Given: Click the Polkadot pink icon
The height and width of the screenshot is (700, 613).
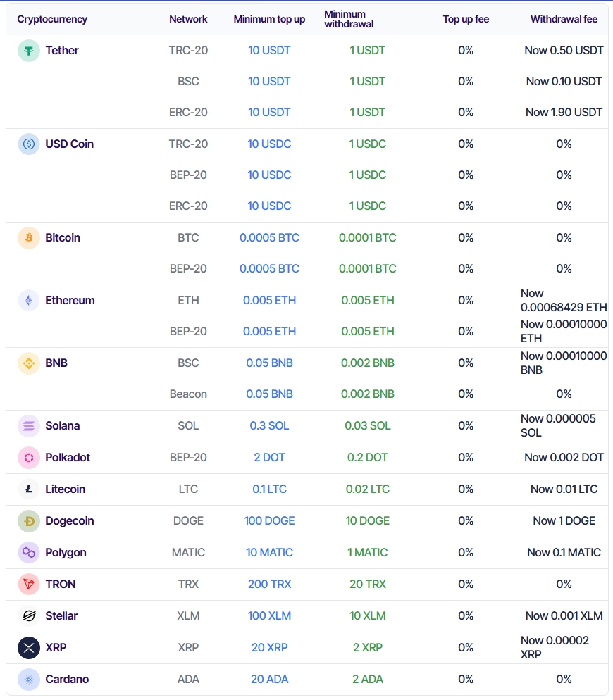Looking at the screenshot, I should point(29,458).
